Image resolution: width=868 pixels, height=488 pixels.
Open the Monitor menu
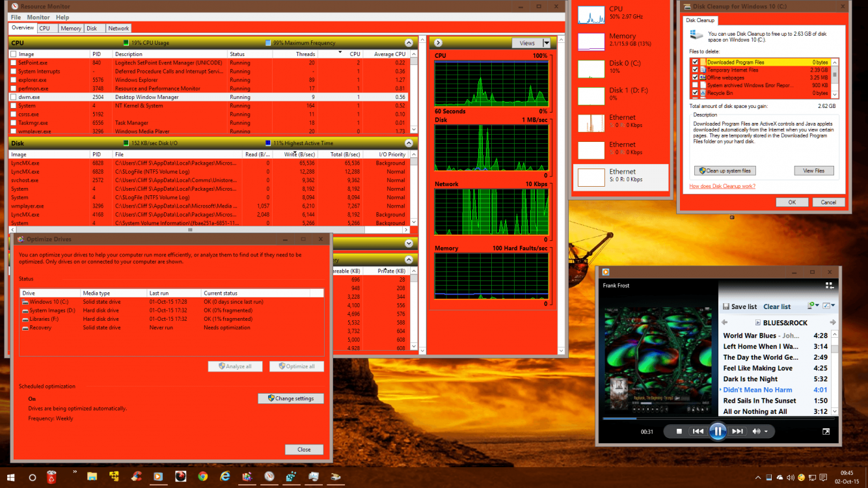(38, 17)
